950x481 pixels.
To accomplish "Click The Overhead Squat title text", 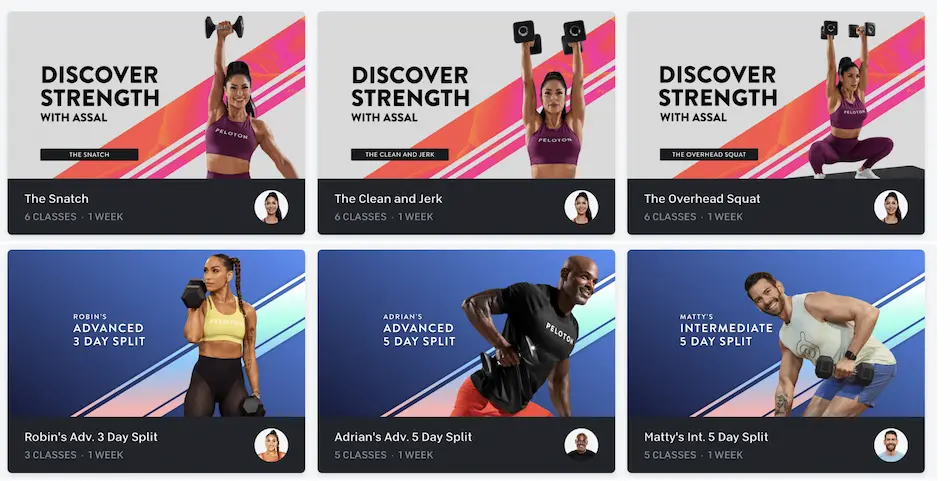I will [x=702, y=199].
